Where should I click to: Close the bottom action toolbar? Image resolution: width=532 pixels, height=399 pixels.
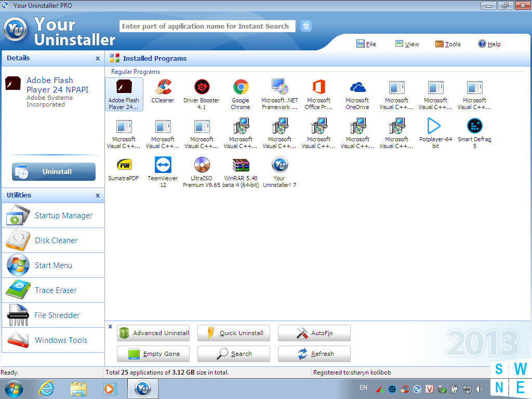(110, 326)
